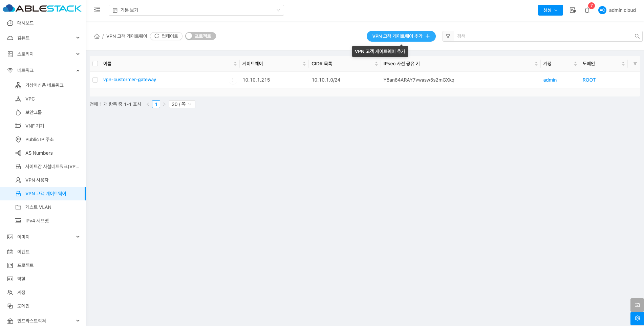The height and width of the screenshot is (326, 644).
Task: Open Public IP 주소 page
Action: (43, 139)
